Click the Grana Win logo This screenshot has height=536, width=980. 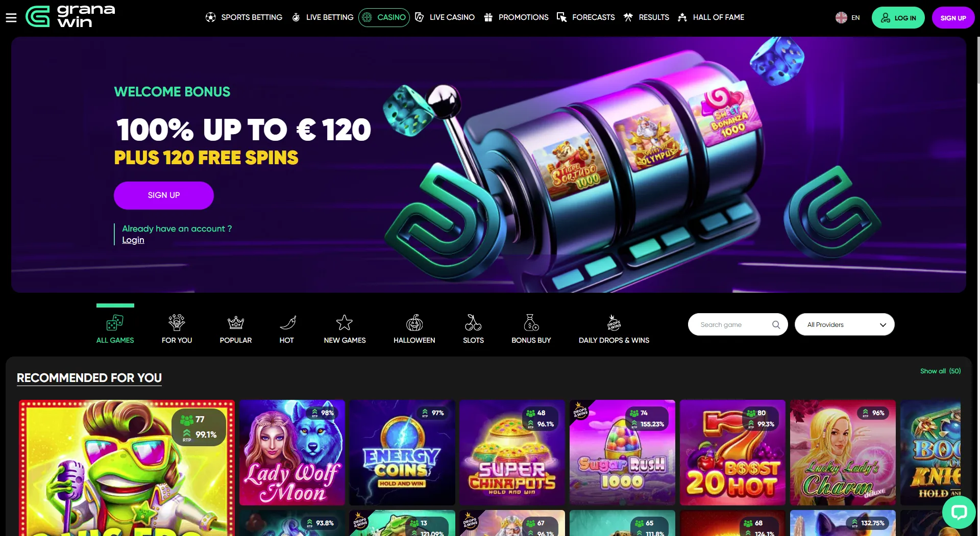point(70,16)
